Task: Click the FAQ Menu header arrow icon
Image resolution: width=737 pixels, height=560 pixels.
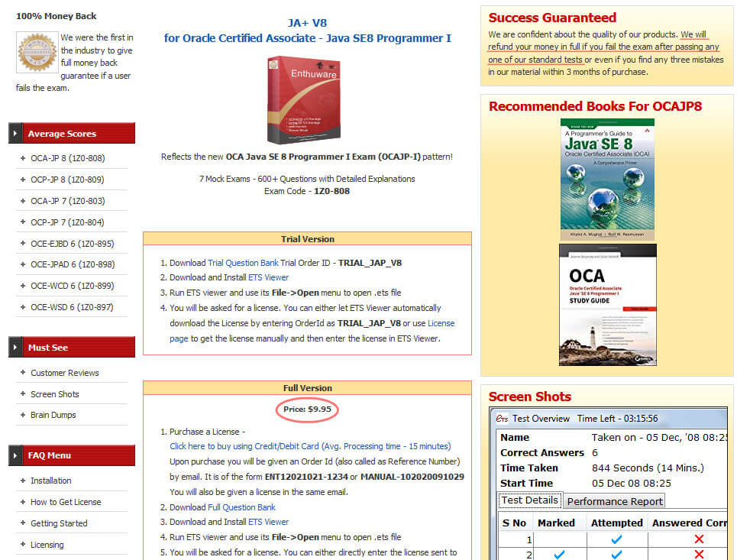Action: point(15,455)
